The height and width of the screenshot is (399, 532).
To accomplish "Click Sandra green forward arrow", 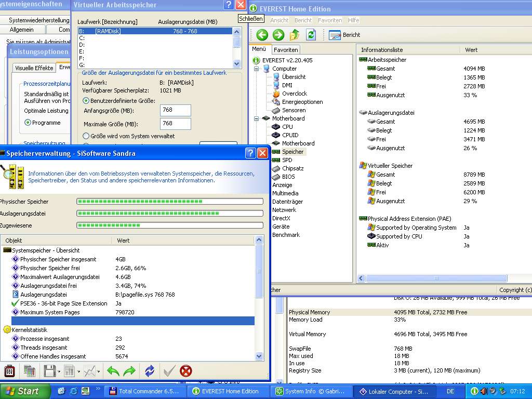I will [x=129, y=371].
